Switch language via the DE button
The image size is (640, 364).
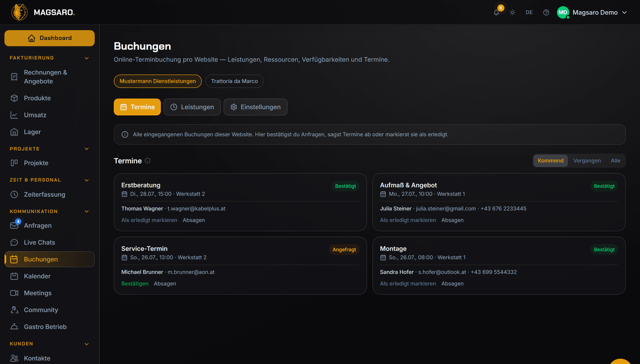tap(529, 12)
